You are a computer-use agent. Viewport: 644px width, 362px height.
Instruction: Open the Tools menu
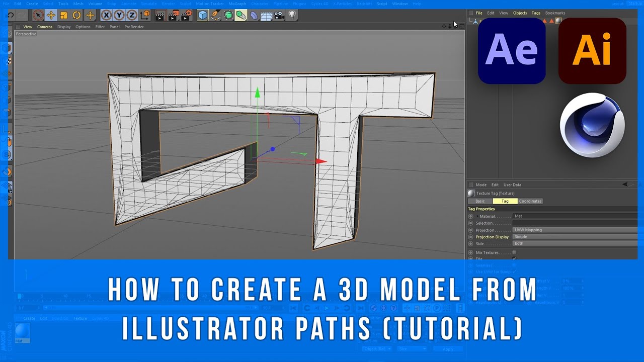(63, 4)
